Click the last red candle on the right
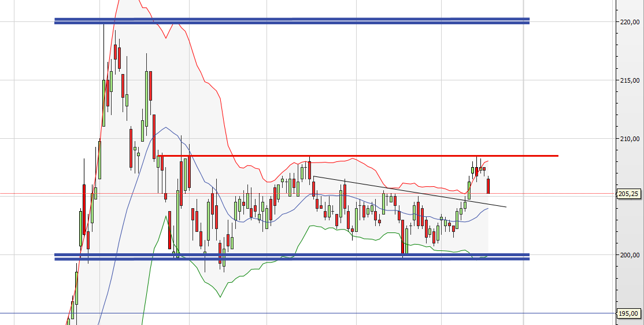 pyautogui.click(x=489, y=186)
